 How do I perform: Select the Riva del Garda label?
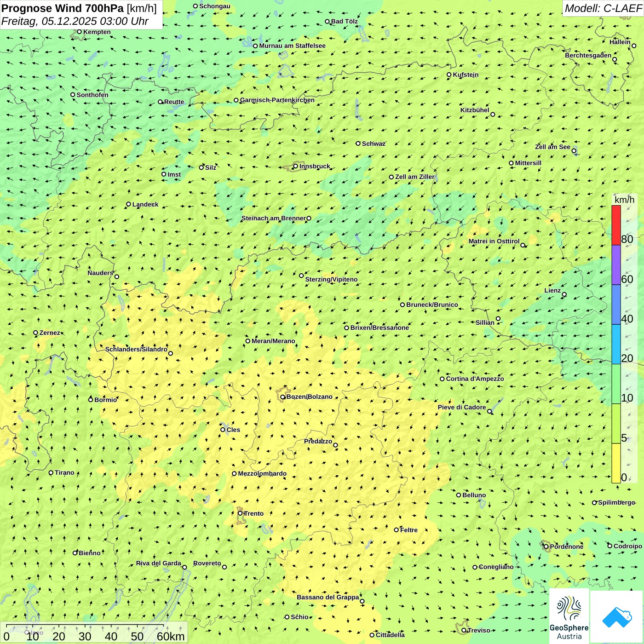coord(159,563)
